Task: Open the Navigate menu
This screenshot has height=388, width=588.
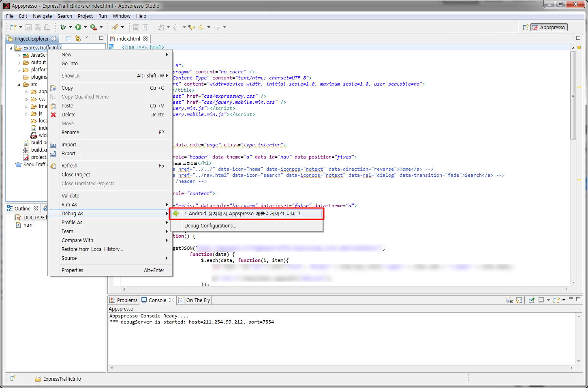Action: (x=42, y=16)
